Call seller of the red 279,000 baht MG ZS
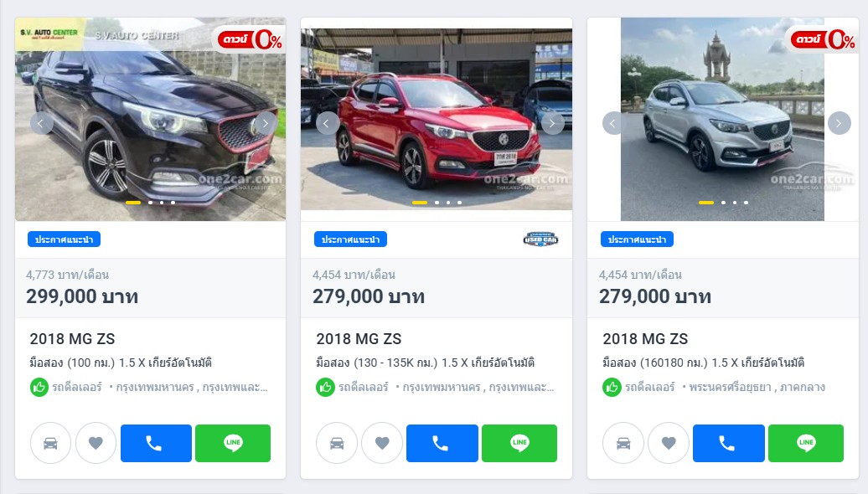 coord(442,443)
